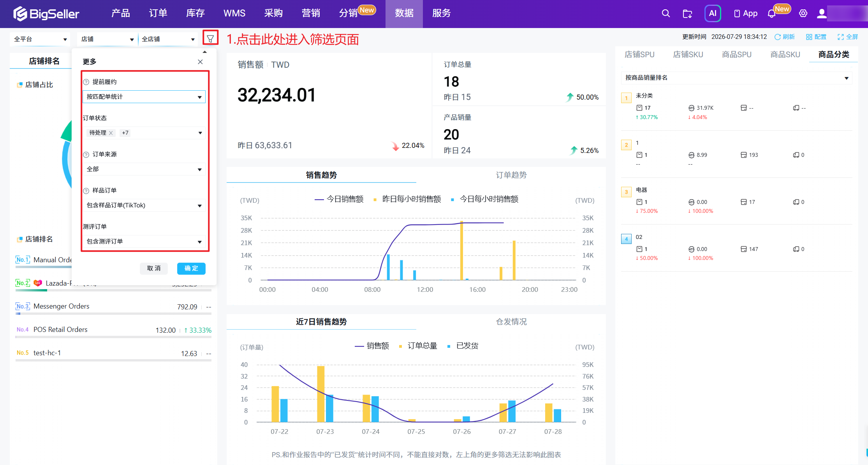Screen dimensions: 868x465
Task: Click the 07-23 yellow order bar
Action: click(321, 394)
